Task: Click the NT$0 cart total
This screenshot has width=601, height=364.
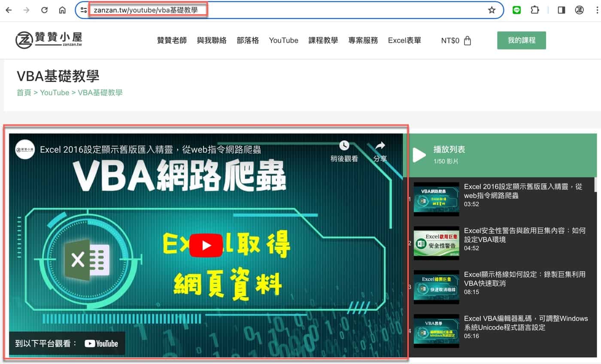Action: (450, 41)
